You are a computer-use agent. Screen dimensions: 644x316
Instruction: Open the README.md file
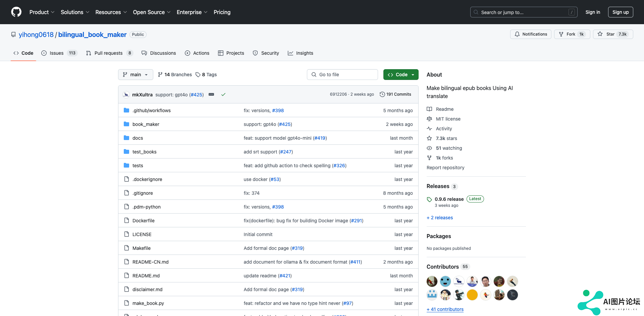[x=146, y=276]
